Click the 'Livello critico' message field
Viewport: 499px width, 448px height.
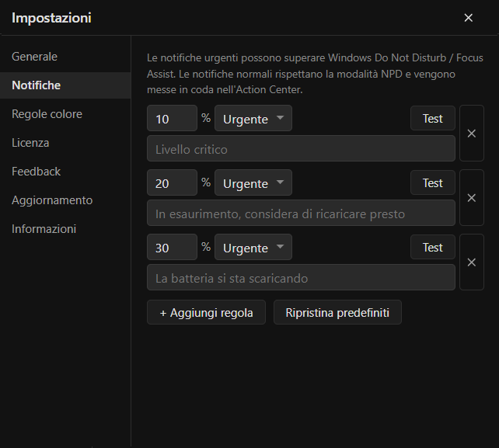301,148
